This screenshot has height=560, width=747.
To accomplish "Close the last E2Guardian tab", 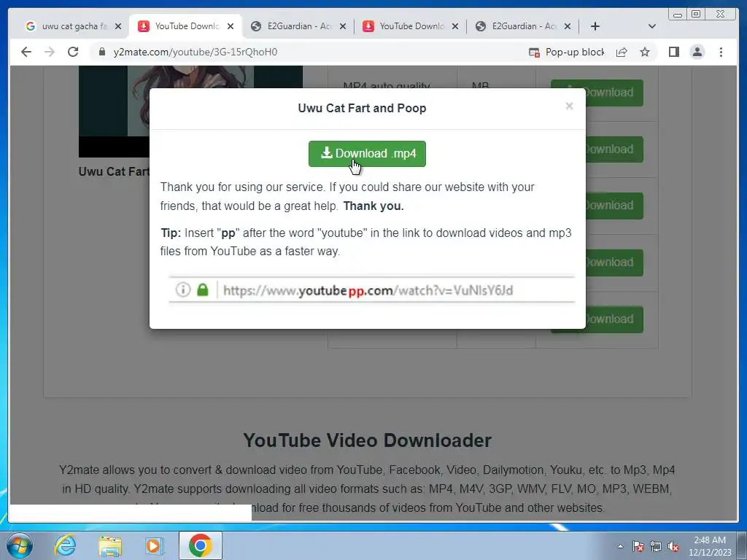I will (568, 26).
